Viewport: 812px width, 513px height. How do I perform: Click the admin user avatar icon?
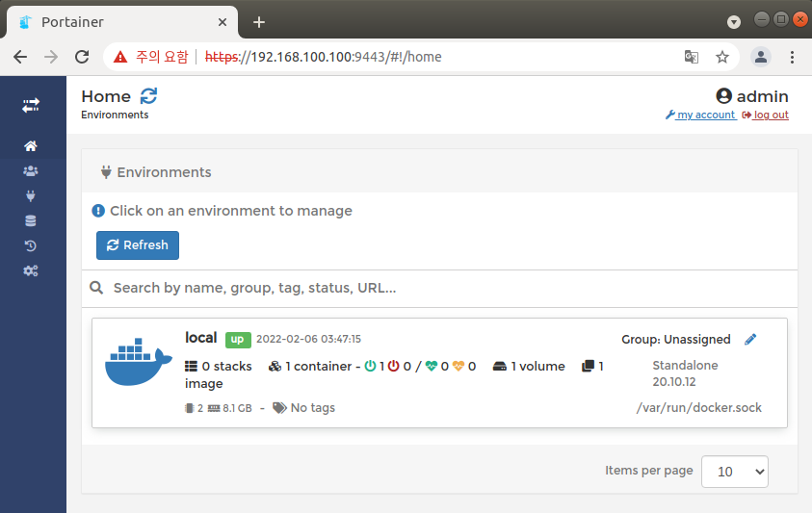(723, 96)
